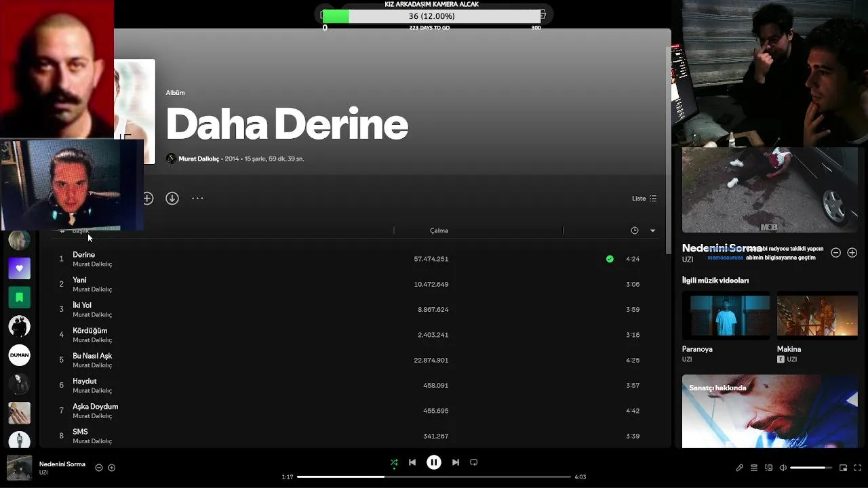Select track 7 Aşka Doydum
Screen dimensions: 868x488
(355, 411)
